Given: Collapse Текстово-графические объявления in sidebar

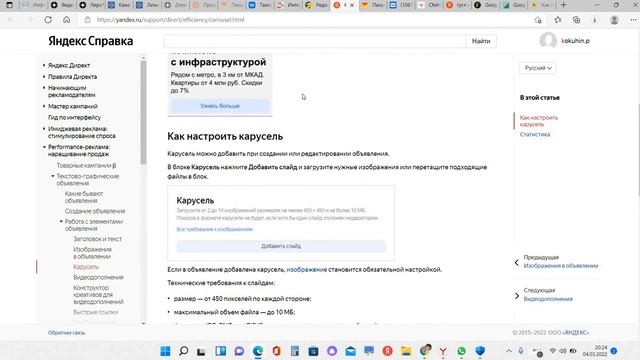Looking at the screenshot, I should point(53,176).
